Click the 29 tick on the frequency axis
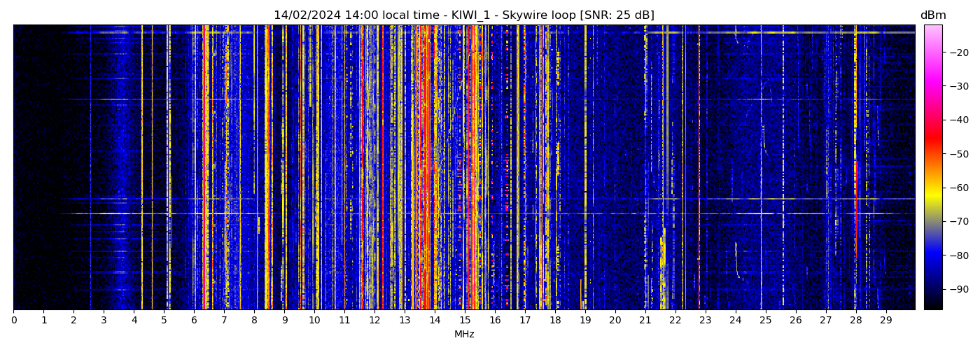 point(885,320)
